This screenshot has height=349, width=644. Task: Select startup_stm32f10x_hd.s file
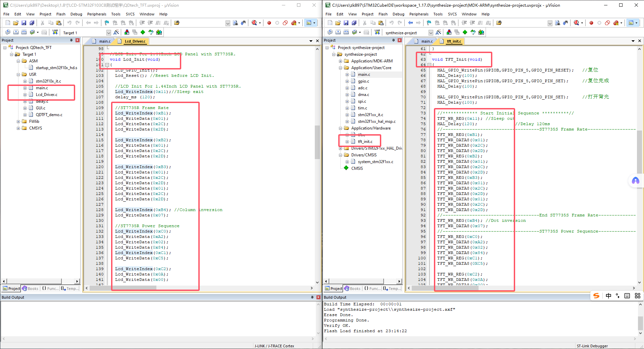[x=56, y=68]
